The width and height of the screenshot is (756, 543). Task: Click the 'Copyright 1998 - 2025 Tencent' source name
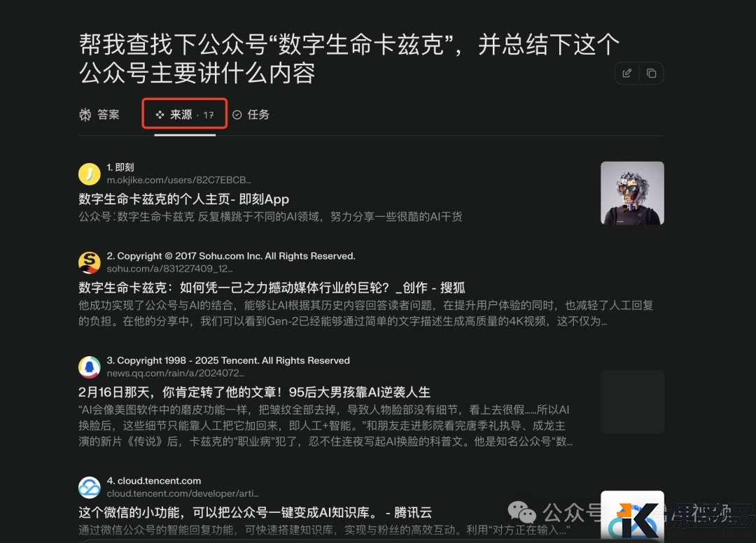point(228,360)
